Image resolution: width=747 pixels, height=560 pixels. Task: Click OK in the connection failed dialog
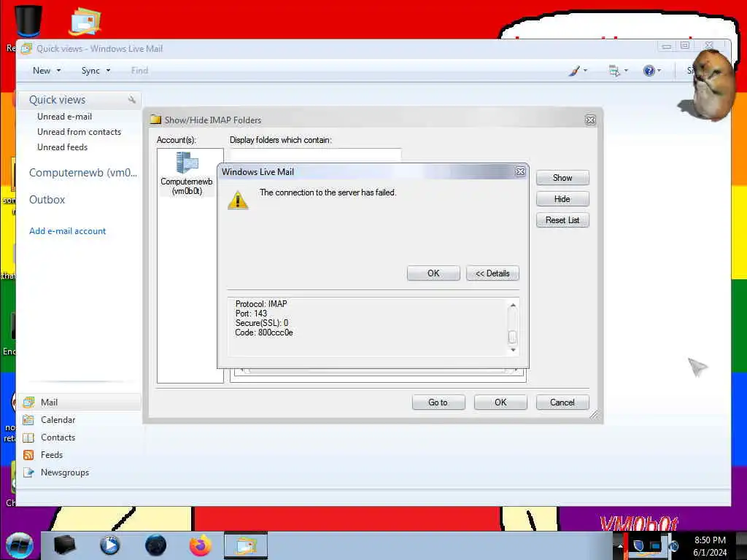(x=433, y=273)
